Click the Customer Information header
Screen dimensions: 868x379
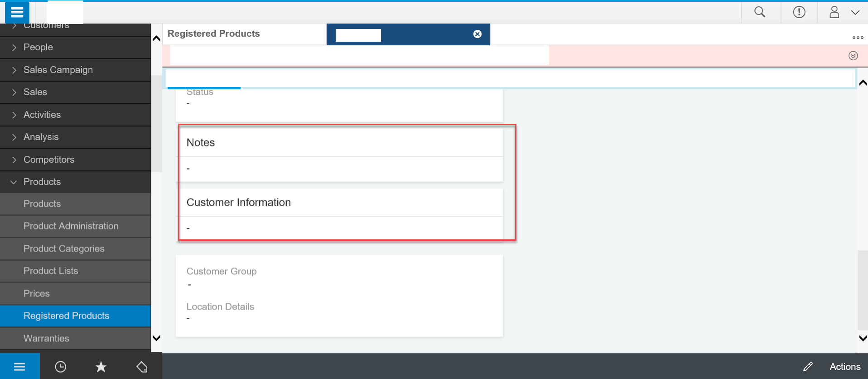239,202
